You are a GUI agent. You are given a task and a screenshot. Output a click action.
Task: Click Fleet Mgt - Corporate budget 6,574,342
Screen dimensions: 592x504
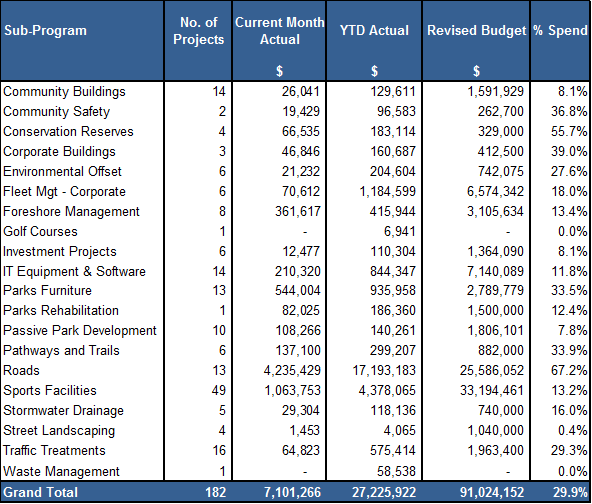point(495,191)
